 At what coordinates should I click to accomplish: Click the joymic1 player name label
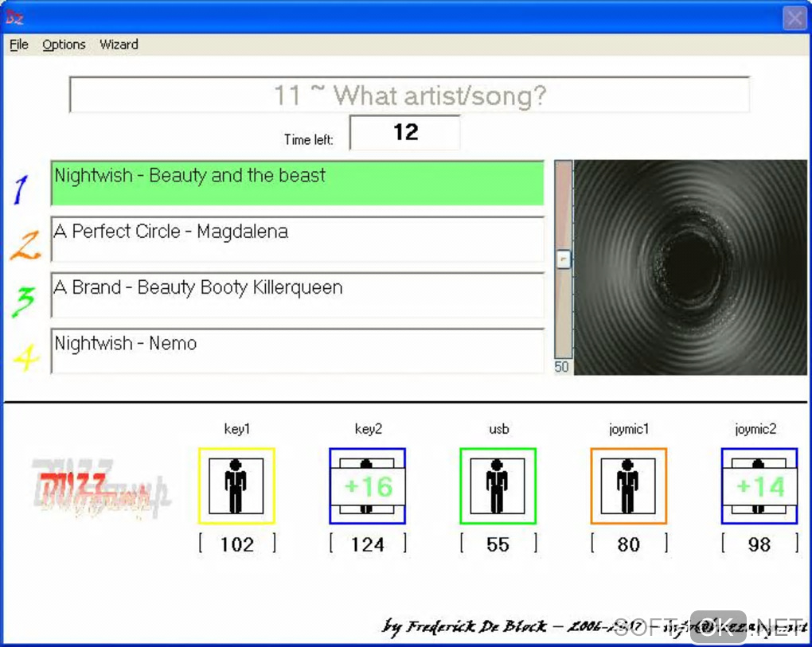coord(629,429)
